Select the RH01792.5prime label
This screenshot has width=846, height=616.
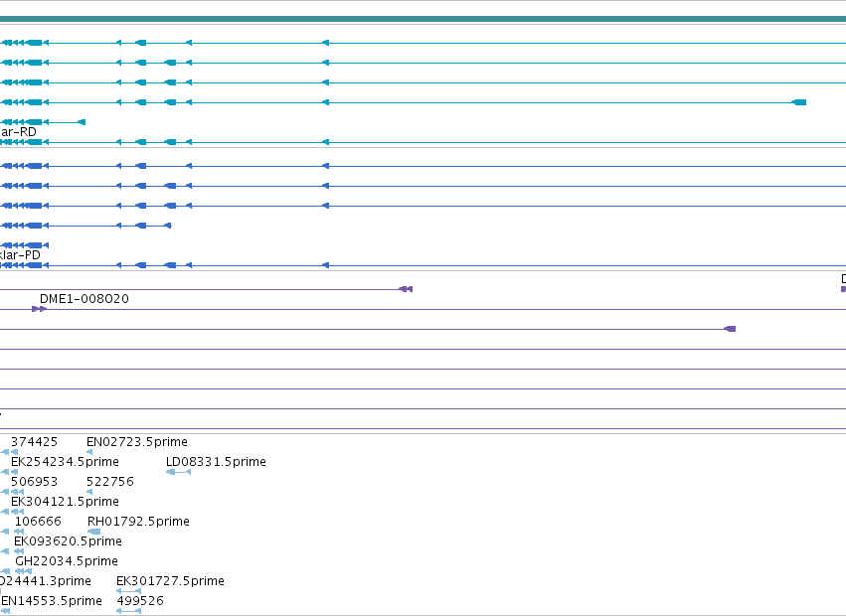click(x=138, y=522)
